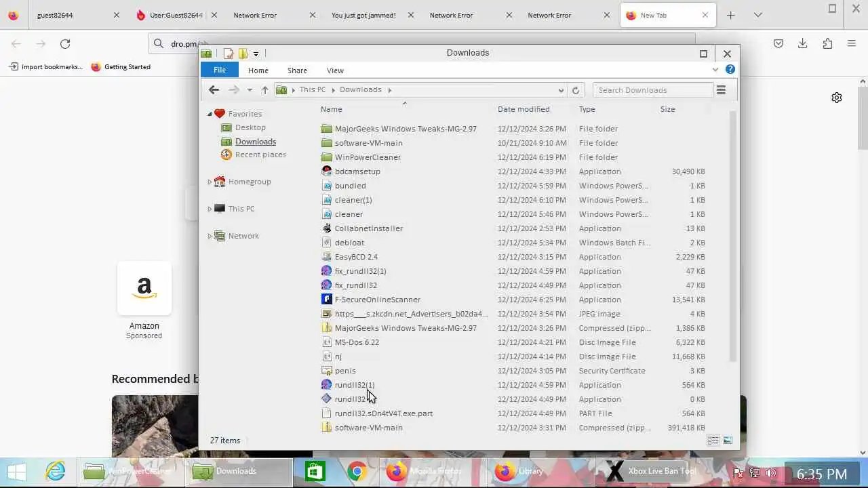Select the MS-Dos 6.22 disc image icon
This screenshot has width=868, height=488.
tap(327, 342)
